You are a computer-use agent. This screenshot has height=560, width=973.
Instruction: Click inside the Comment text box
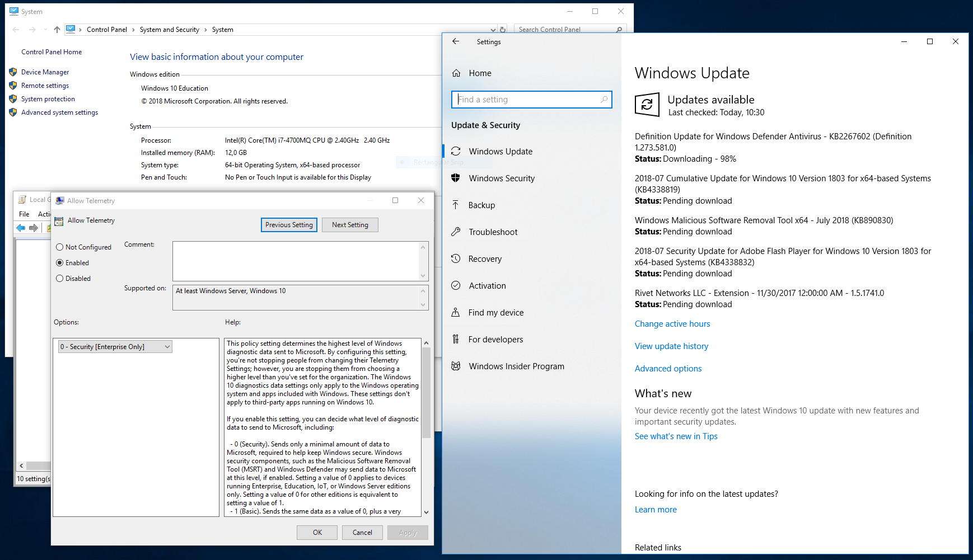(296, 261)
